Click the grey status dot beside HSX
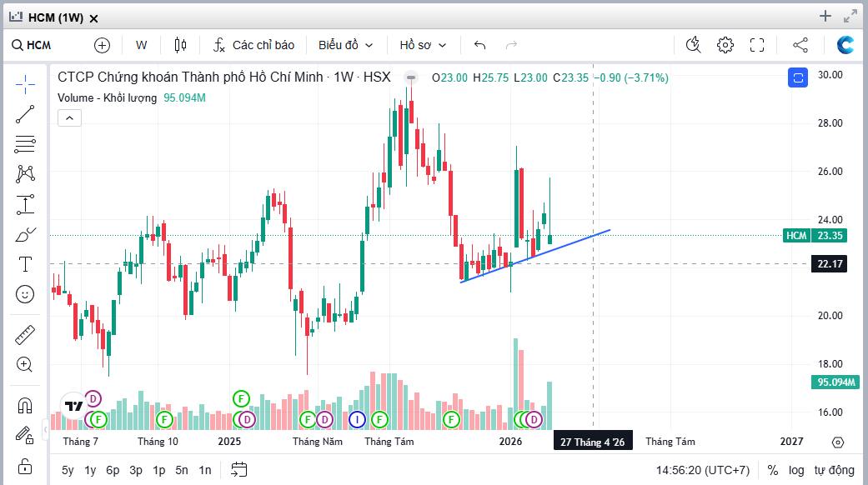 411,77
